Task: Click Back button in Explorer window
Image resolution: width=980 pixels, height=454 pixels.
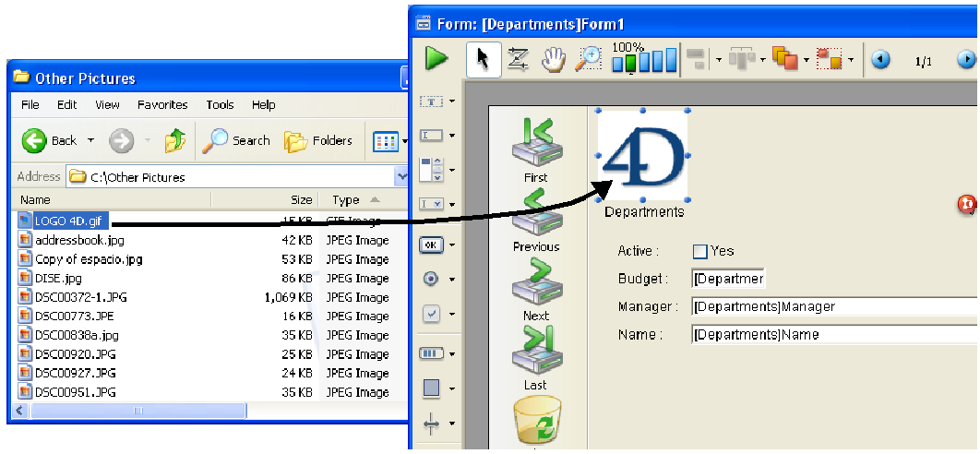Action: [50, 140]
